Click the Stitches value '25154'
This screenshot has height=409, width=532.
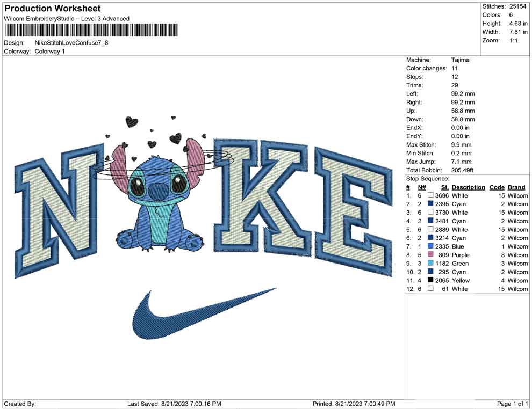click(x=517, y=6)
